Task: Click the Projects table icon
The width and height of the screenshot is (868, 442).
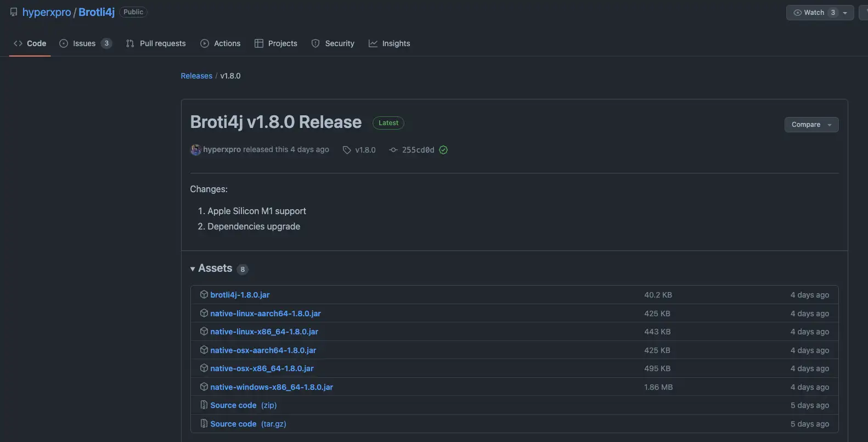Action: 259,43
